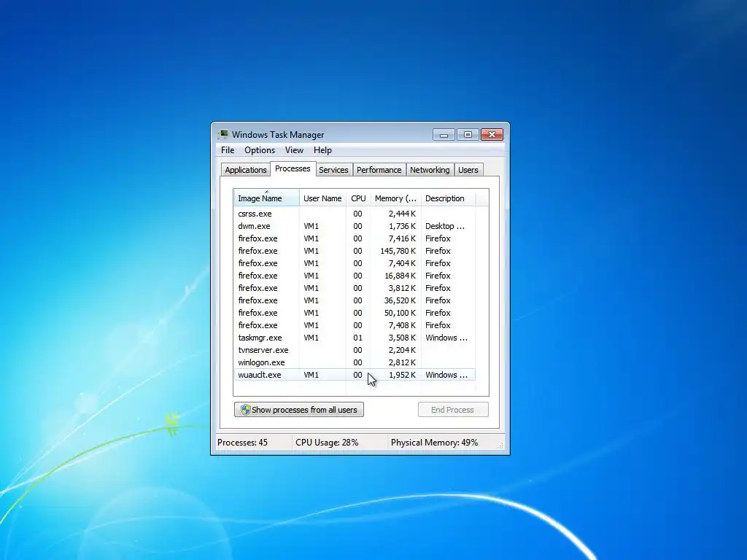Image resolution: width=747 pixels, height=560 pixels.
Task: Select firefox.exe using 7,408 K
Action: click(x=355, y=325)
